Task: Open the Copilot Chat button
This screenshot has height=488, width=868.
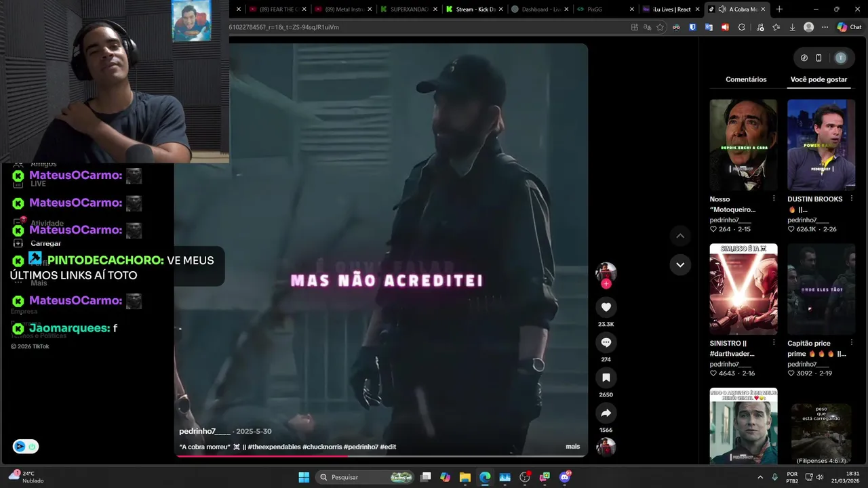Action: [849, 27]
